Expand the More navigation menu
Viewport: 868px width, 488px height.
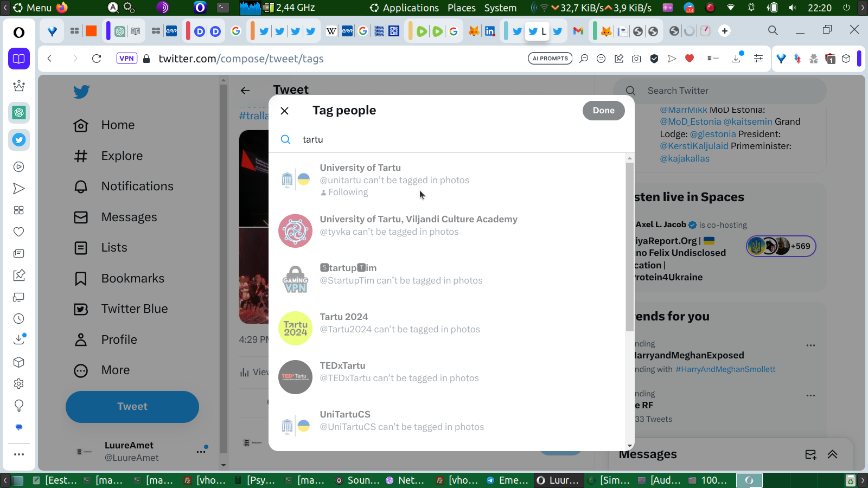click(101, 370)
